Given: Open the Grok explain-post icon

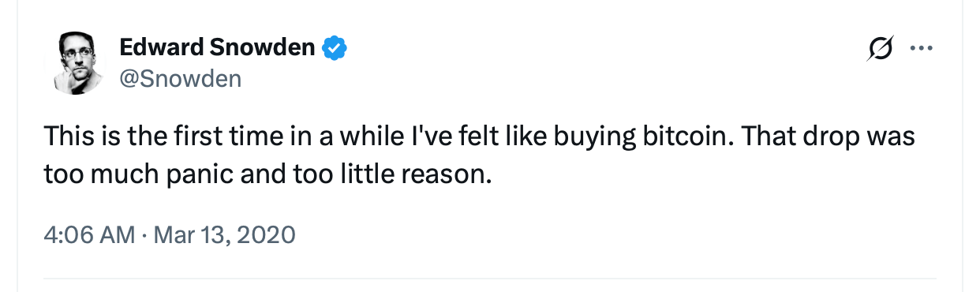Looking at the screenshot, I should (x=880, y=49).
